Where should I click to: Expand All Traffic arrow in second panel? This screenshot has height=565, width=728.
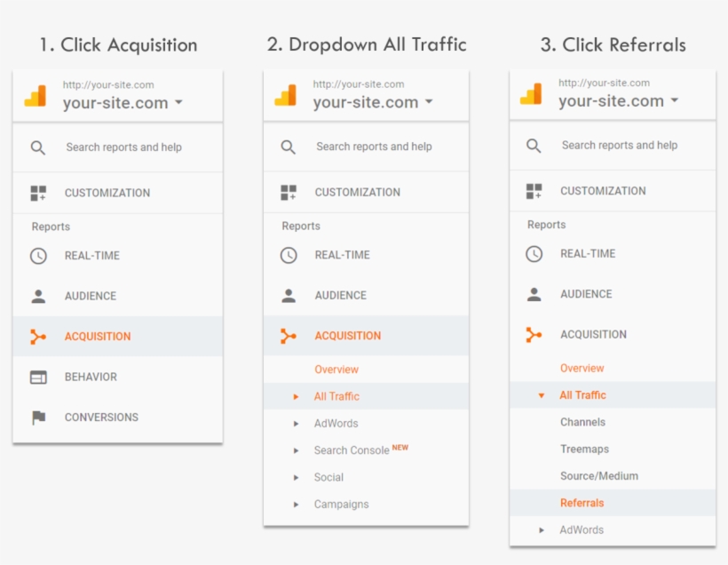click(296, 397)
